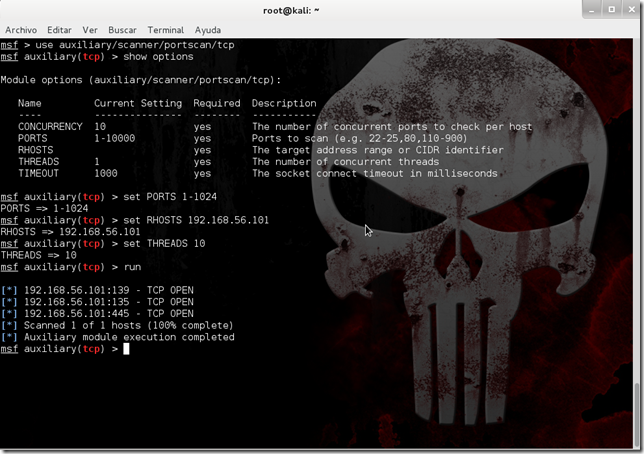Image resolution: width=644 pixels, height=454 pixels.
Task: Click the 'PORTS => 1-1024' output line
Action: (x=44, y=208)
